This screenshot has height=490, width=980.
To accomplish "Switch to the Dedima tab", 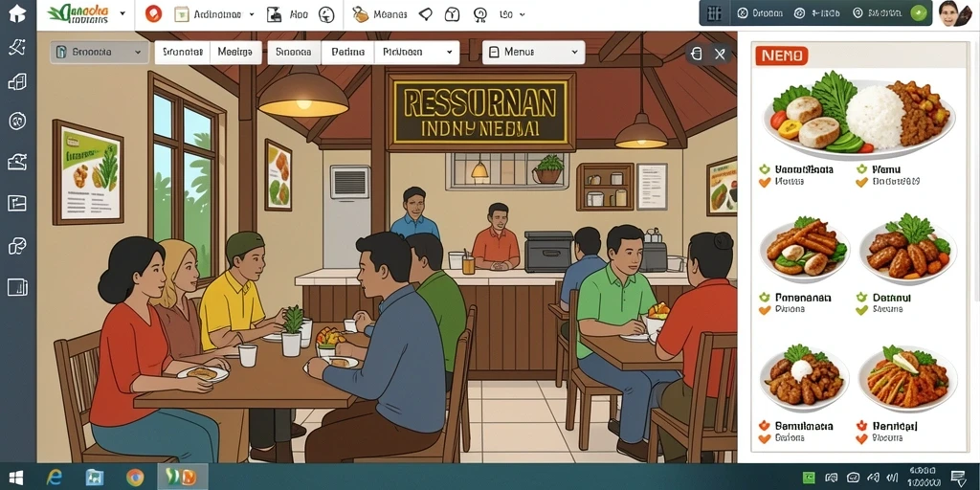I will coord(347,53).
